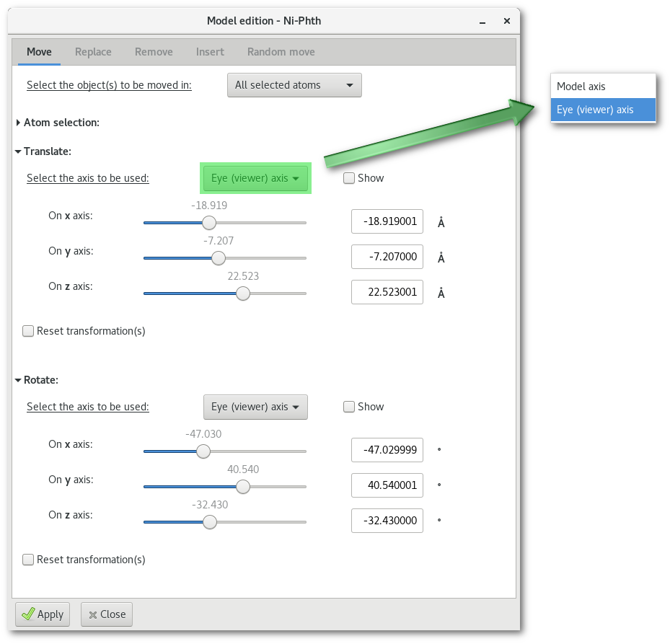This screenshot has width=670, height=644.
Task: Enable the Show checkbox under Translate
Action: pos(349,178)
